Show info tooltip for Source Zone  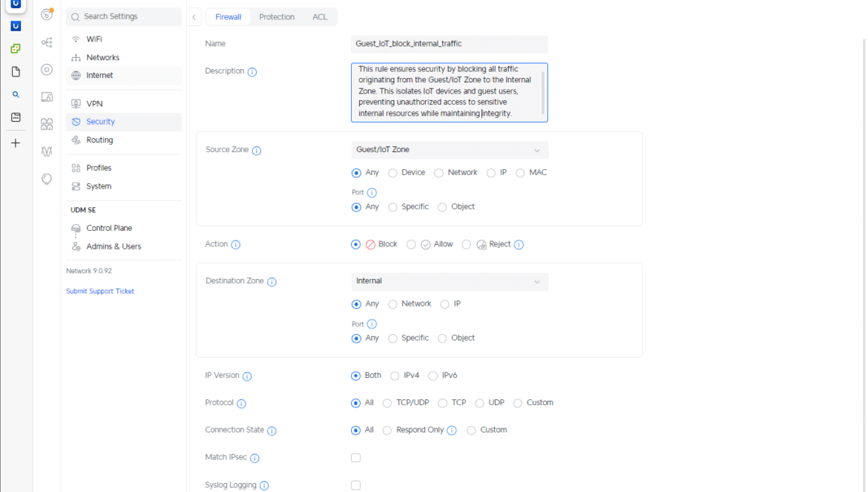click(x=257, y=151)
